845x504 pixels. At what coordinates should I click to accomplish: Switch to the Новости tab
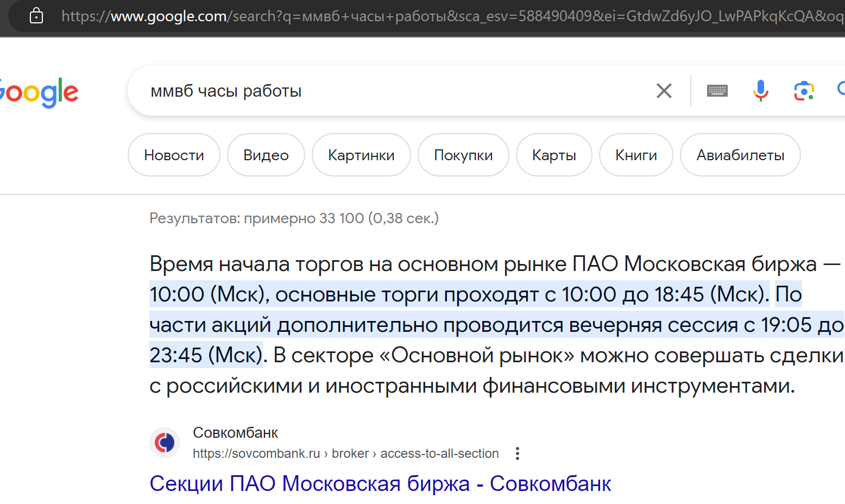(x=174, y=155)
